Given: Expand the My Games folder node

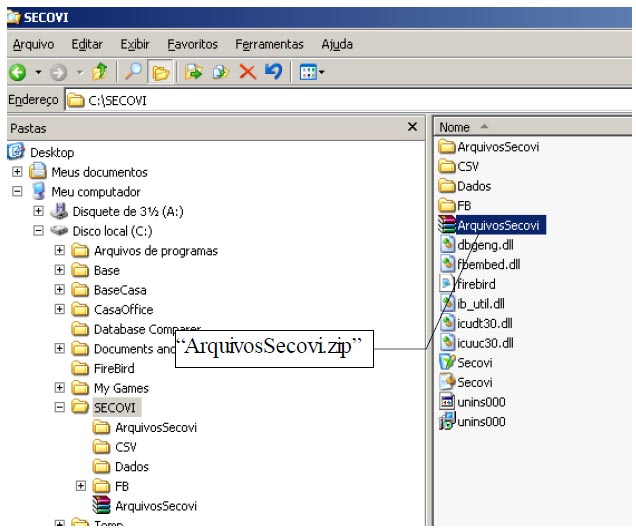Looking at the screenshot, I should click(x=60, y=388).
